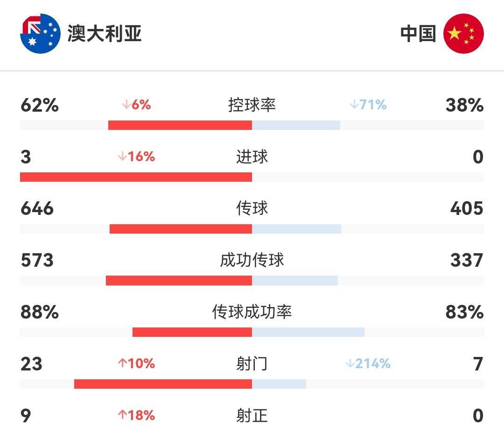Select the 进球 stat label
This screenshot has width=504, height=427.
point(252,157)
